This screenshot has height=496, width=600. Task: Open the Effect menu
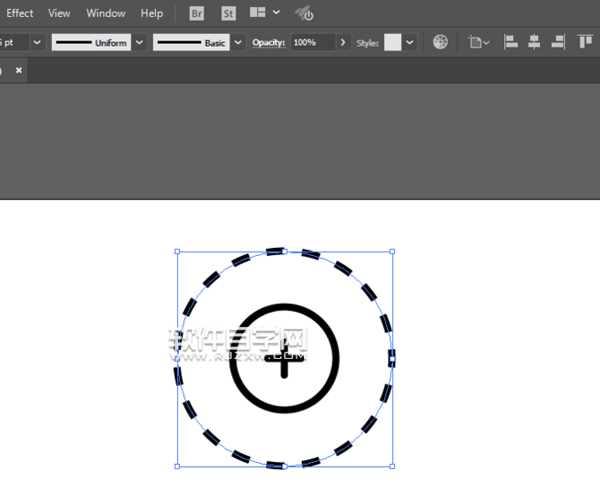(x=20, y=14)
